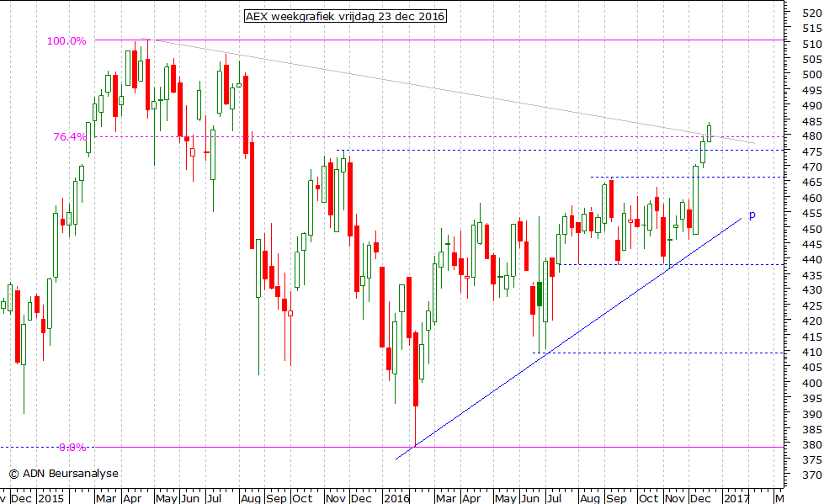Click the price label '380' on the price axis

pyautogui.click(x=812, y=444)
